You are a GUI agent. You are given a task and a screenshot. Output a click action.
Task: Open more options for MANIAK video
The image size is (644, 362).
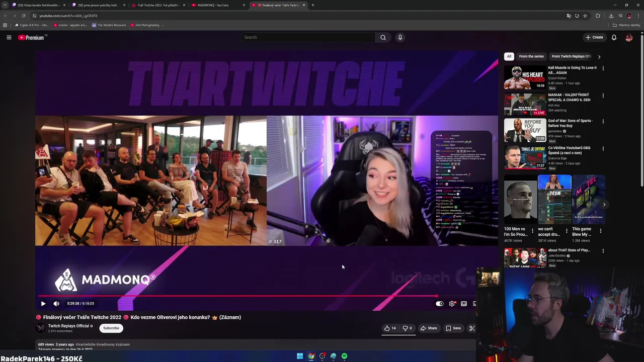[x=603, y=96]
